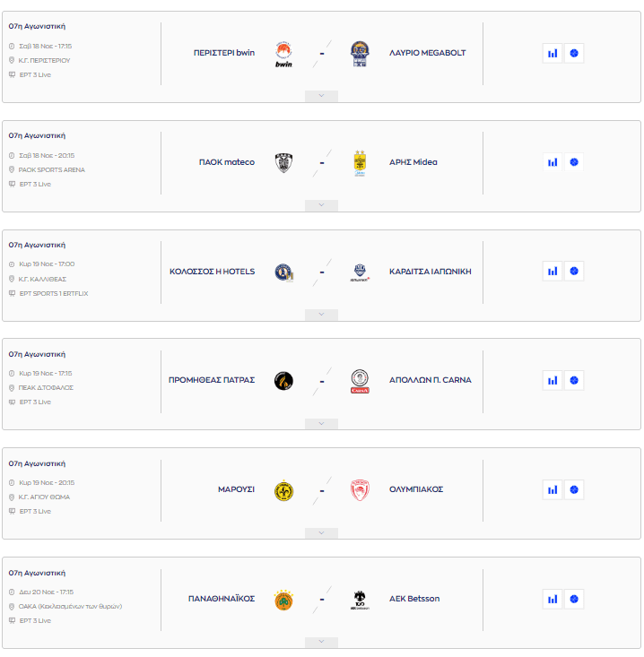Click the ΑΕΚ Betsson team name
This screenshot has height=657, width=644.
coord(414,599)
